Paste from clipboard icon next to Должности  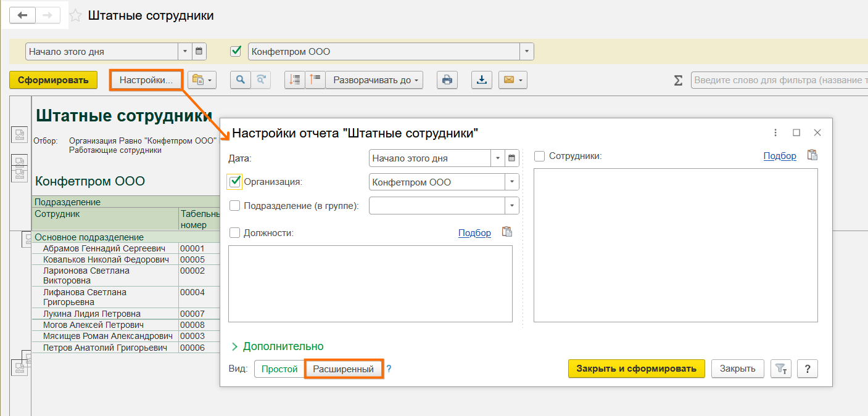(507, 232)
